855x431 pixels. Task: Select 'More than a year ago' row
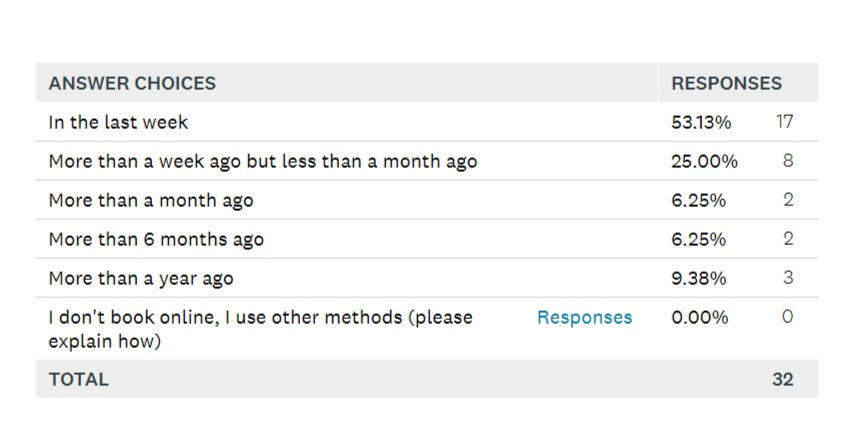(141, 279)
